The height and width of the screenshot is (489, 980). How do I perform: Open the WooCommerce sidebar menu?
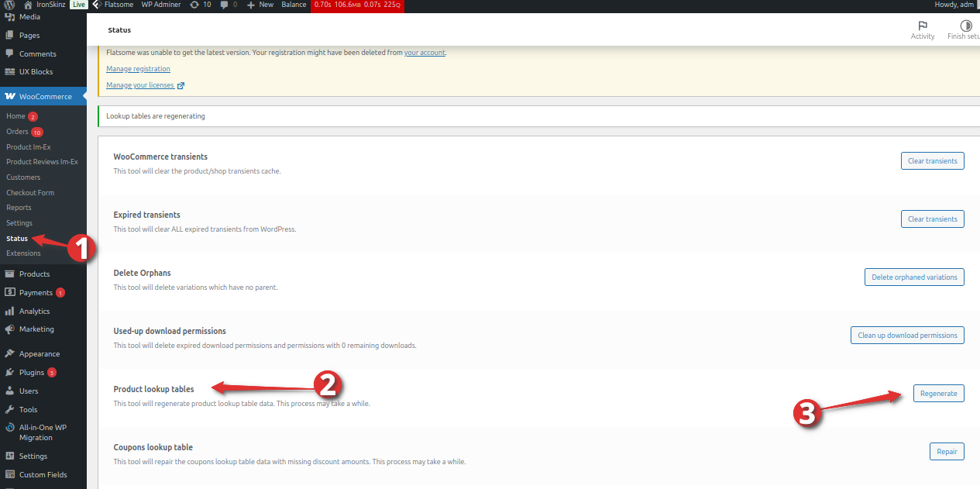click(x=45, y=97)
